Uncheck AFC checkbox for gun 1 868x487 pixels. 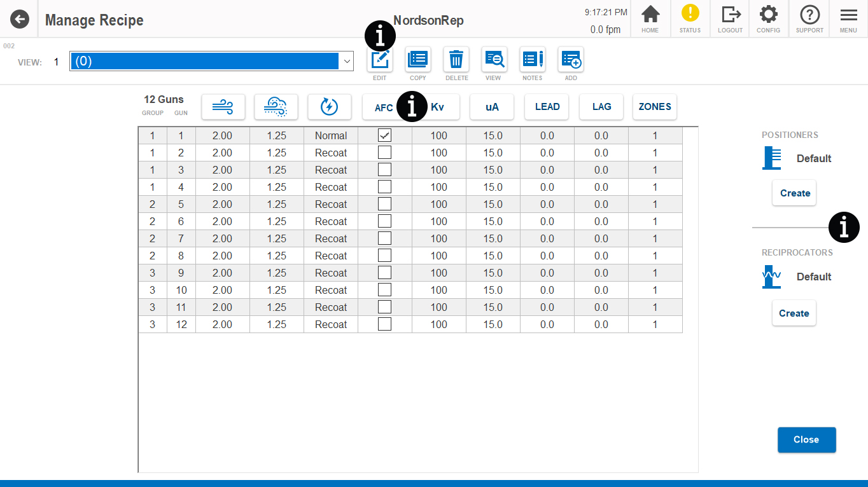(x=384, y=135)
